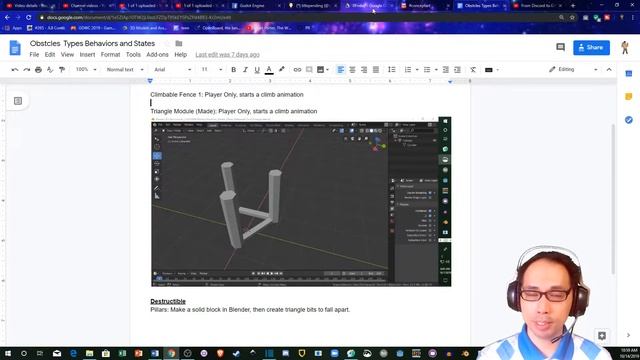Open the File menu

(34, 55)
